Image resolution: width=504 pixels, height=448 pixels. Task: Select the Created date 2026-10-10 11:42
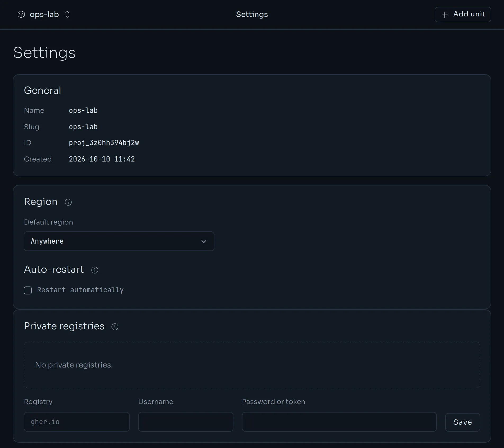click(102, 159)
